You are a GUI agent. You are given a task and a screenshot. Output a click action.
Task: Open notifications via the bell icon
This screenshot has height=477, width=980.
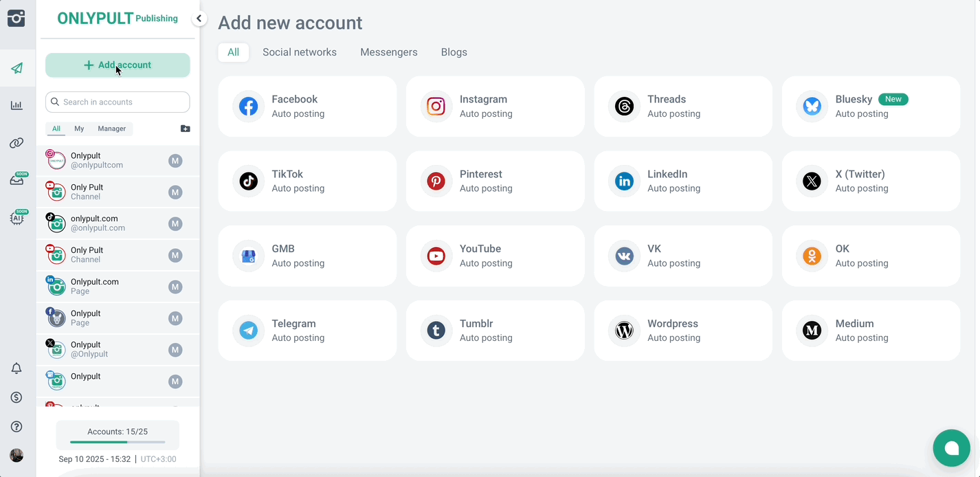(x=16, y=368)
